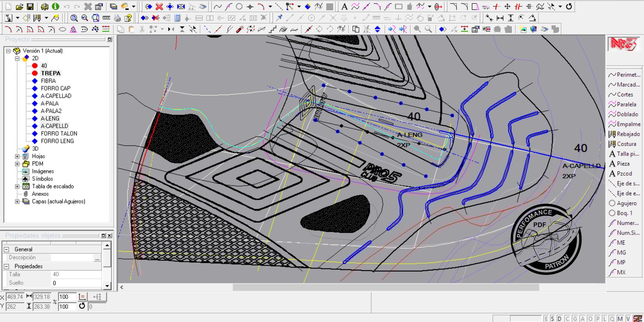
Task: Expand the Hojas tree node
Action: tap(18, 156)
